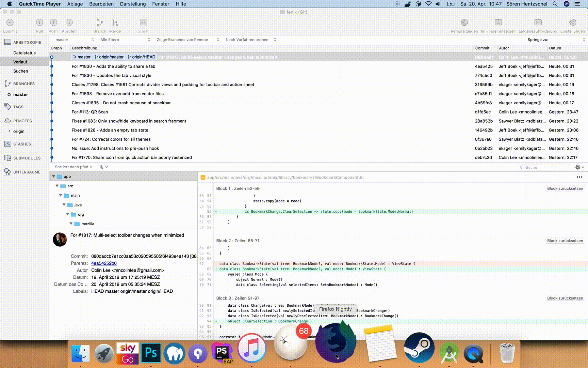Image resolution: width=588 pixels, height=368 pixels.
Task: Open Einstellungen gear in toolbar
Action: [573, 23]
